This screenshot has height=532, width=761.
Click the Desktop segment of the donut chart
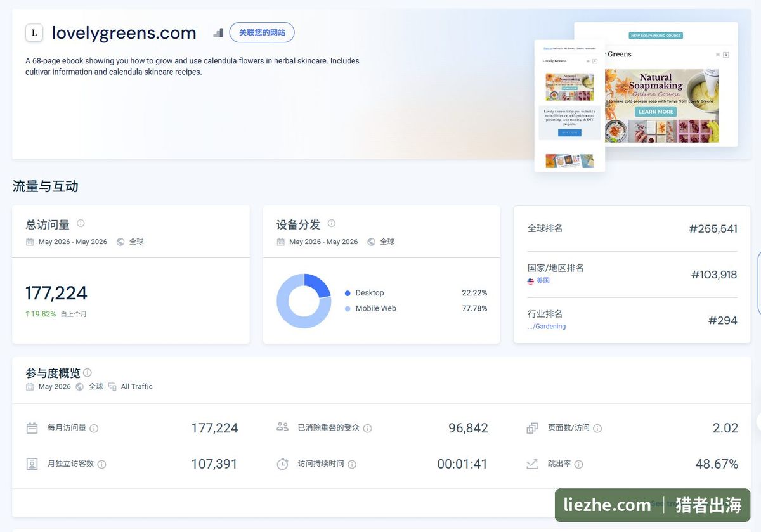318,285
